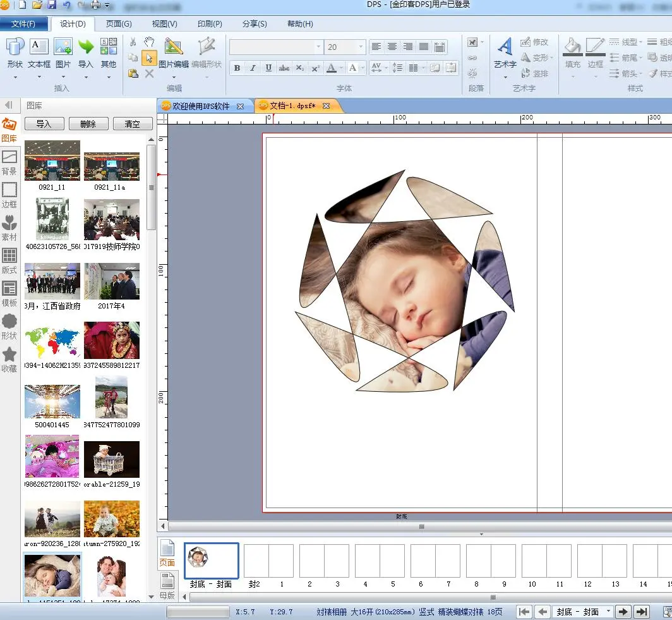The width and height of the screenshot is (672, 620).
Task: Expand the 线型 line style dropdown
Action: pyautogui.click(x=640, y=42)
